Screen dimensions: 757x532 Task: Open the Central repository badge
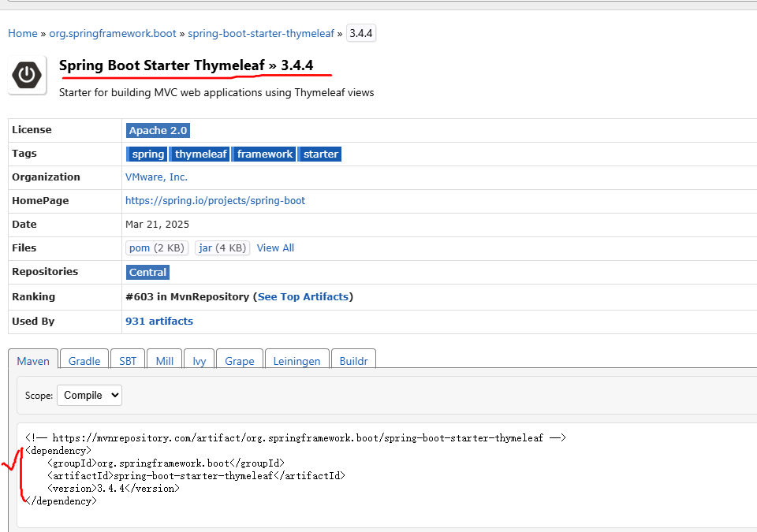[147, 272]
